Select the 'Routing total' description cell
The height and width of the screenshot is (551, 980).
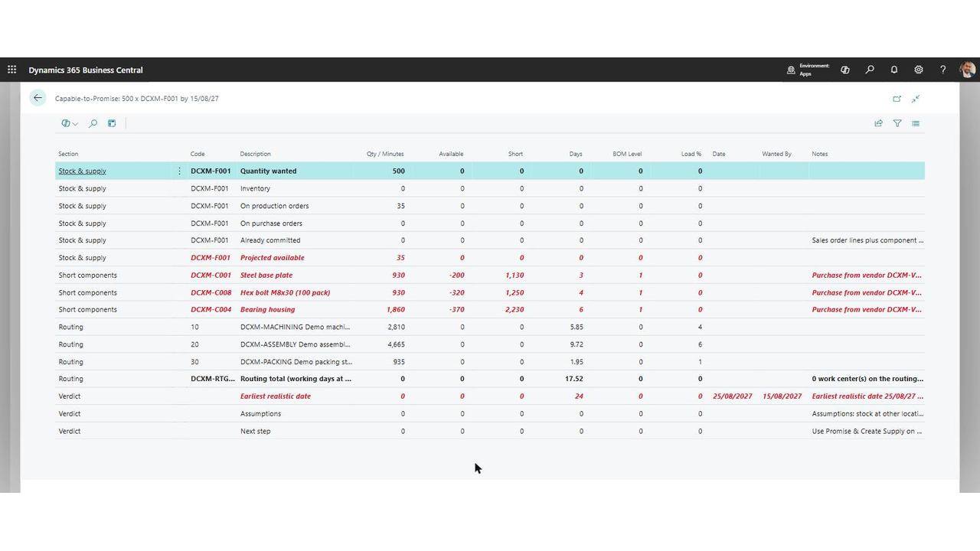[296, 379]
